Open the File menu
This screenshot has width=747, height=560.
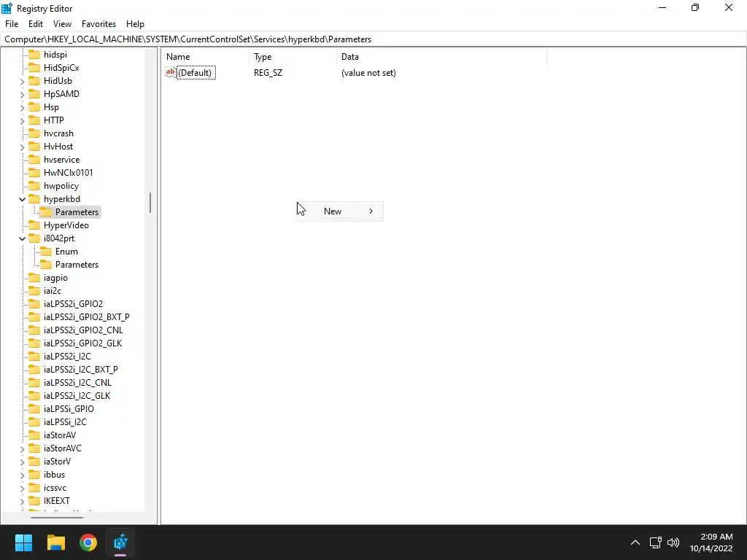12,24
